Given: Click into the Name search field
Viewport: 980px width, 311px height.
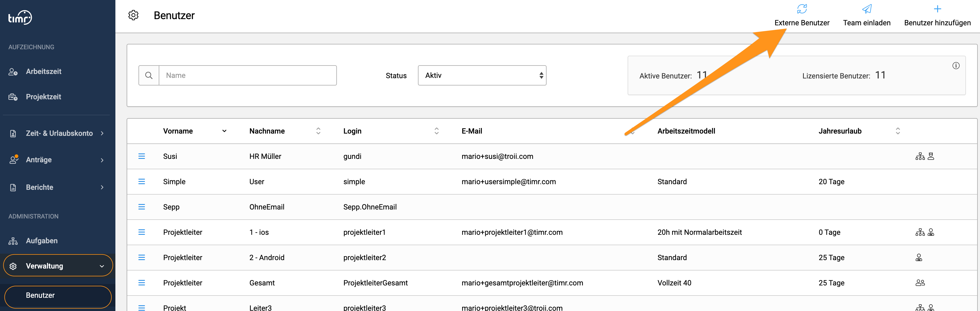Looking at the screenshot, I should 248,75.
